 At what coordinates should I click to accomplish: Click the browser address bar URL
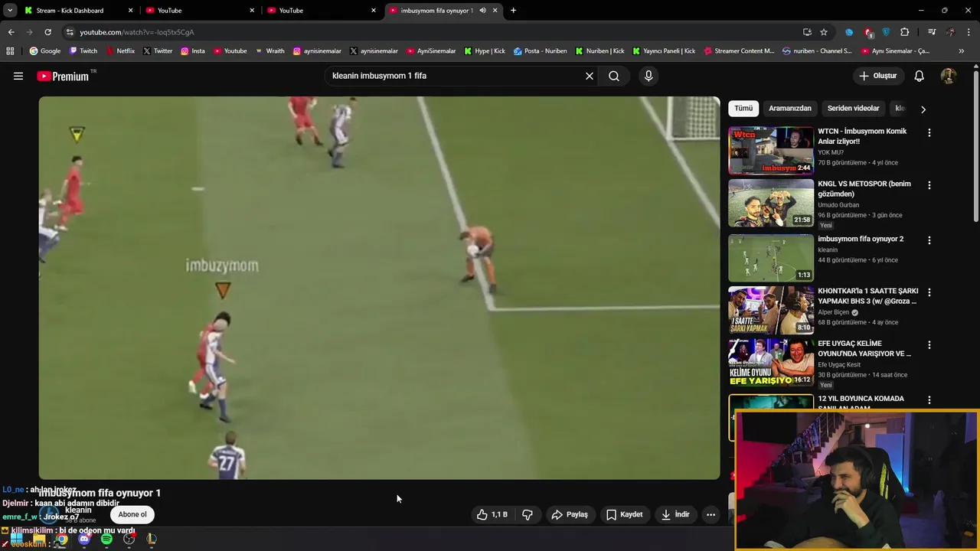tap(136, 32)
